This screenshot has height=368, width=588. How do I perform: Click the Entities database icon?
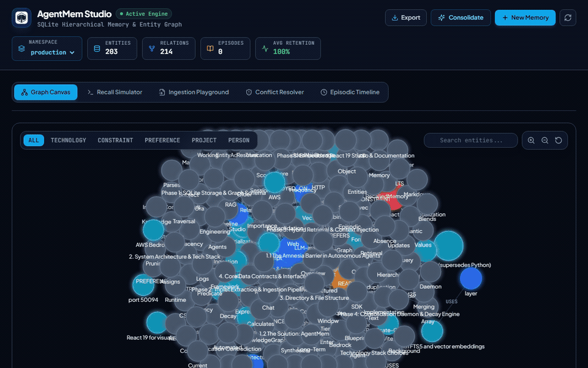pos(97,48)
